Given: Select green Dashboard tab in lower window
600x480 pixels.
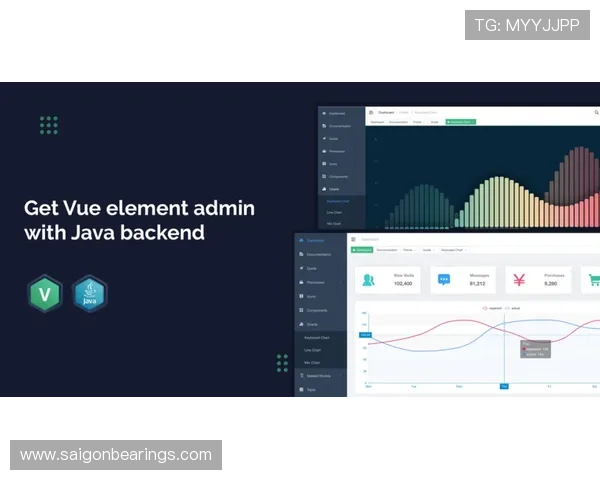Looking at the screenshot, I should pyautogui.click(x=362, y=250).
